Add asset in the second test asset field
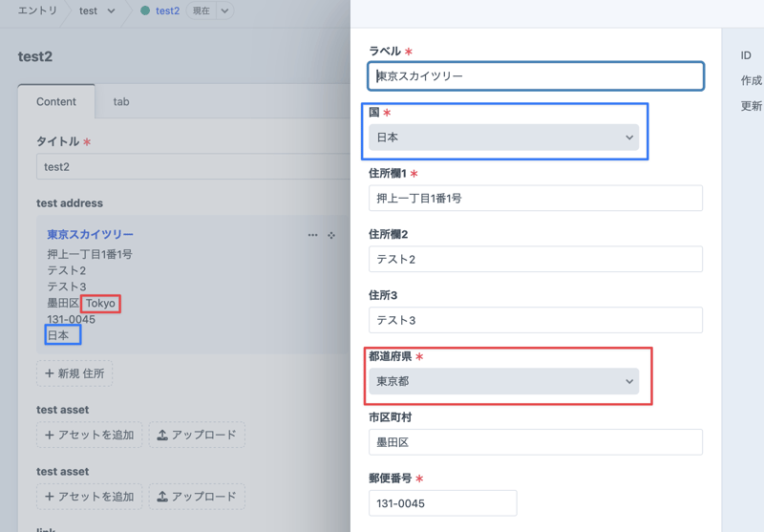 (x=90, y=497)
